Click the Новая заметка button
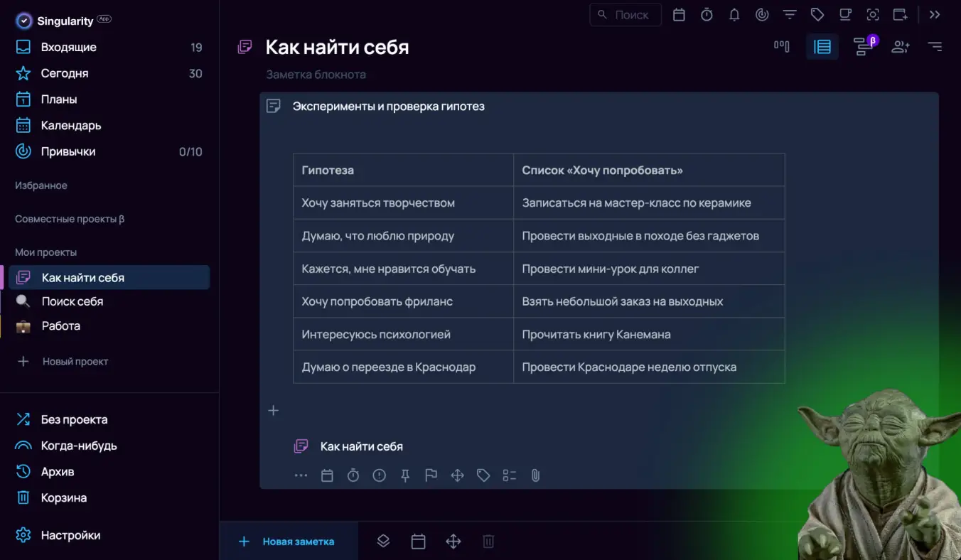This screenshot has height=560, width=961. [288, 542]
